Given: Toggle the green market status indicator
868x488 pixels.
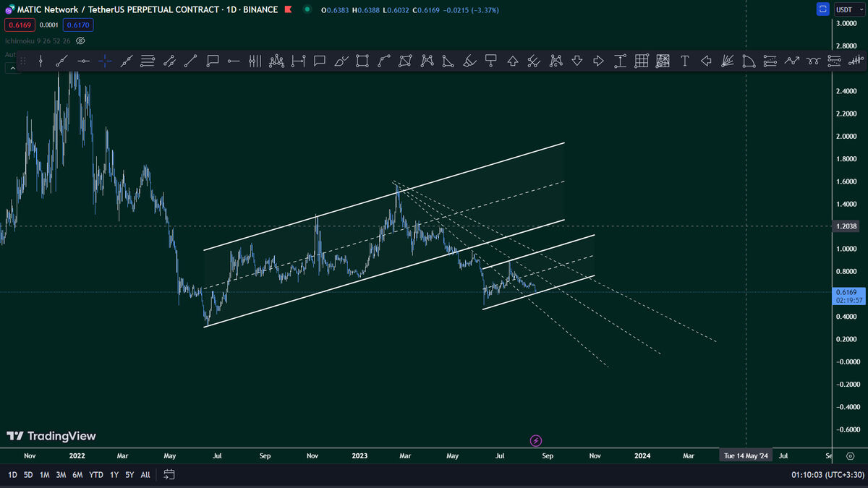Looking at the screenshot, I should pyautogui.click(x=307, y=9).
